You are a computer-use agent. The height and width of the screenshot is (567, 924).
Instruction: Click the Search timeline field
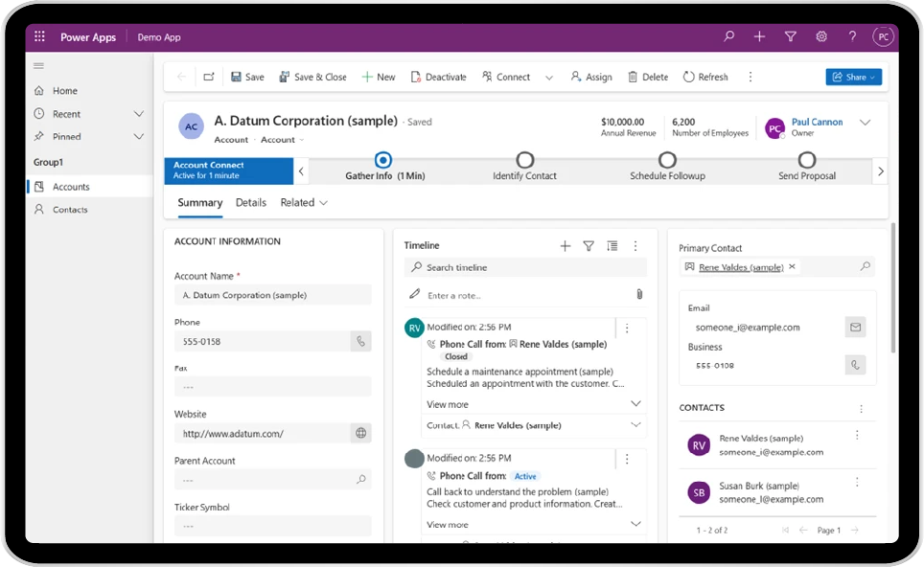tap(525, 267)
